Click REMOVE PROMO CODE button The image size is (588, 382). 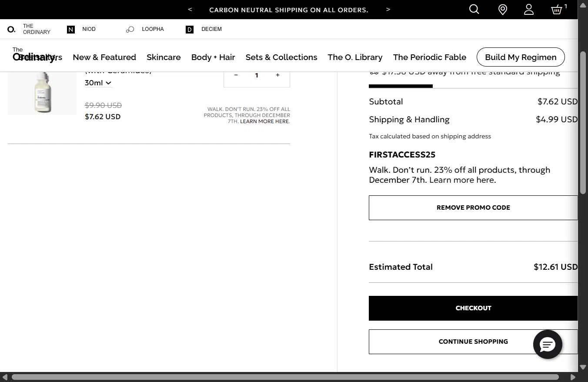point(473,208)
